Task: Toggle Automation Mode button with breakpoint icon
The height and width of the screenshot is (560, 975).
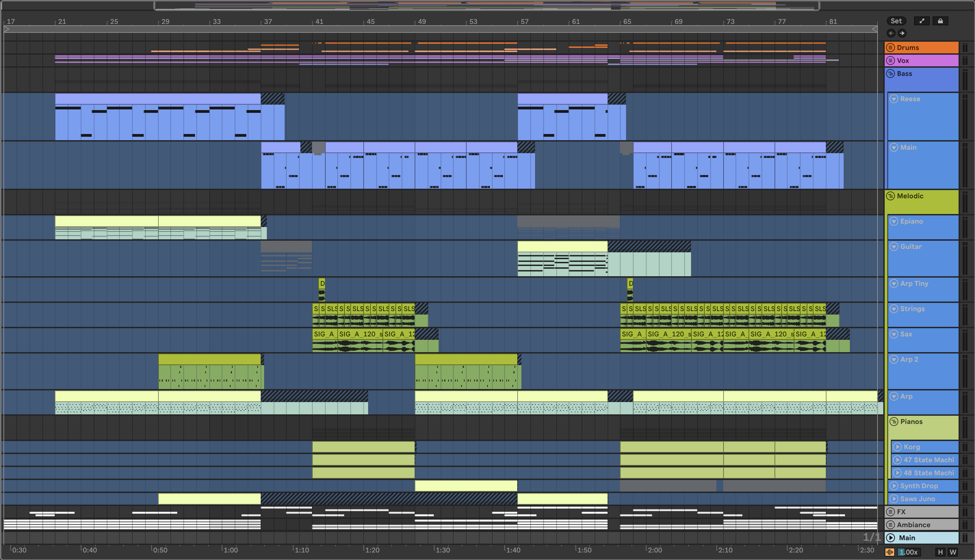Action: [x=922, y=21]
